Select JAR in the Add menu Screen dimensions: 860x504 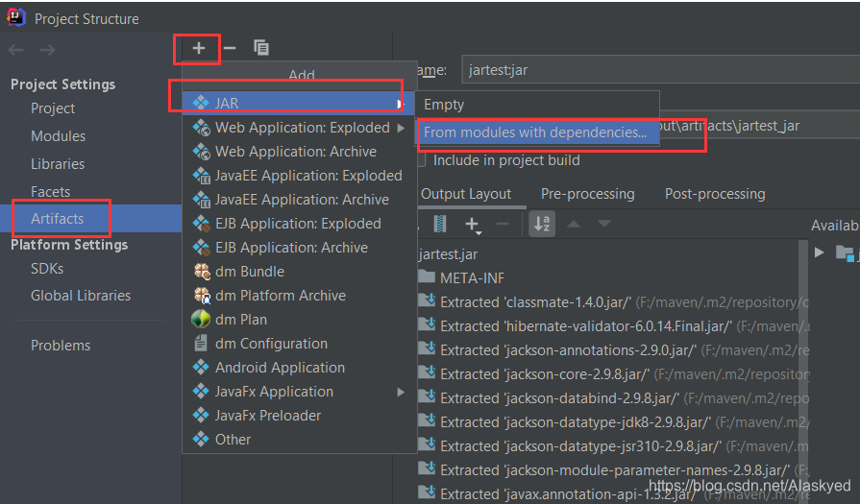(x=299, y=103)
